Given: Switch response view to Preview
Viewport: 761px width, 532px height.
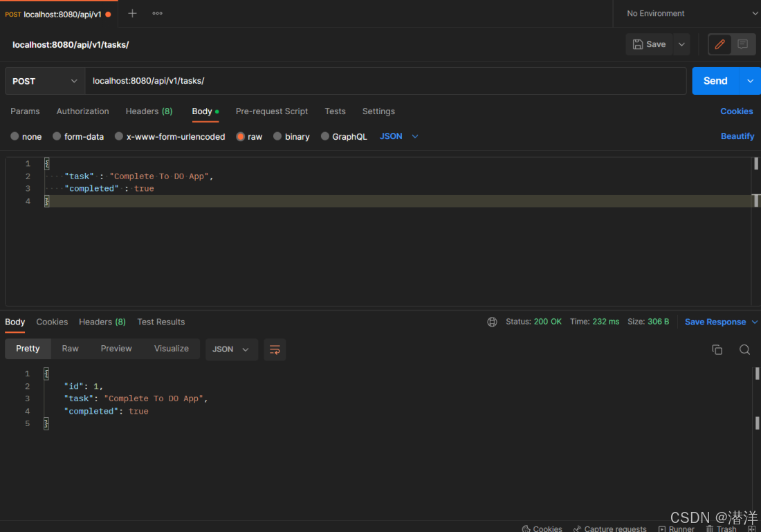Looking at the screenshot, I should point(116,349).
